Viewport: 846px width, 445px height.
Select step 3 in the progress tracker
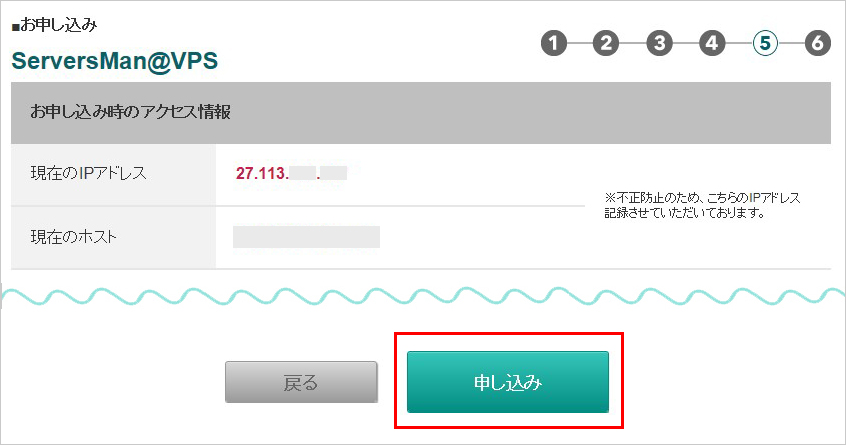pyautogui.click(x=658, y=43)
